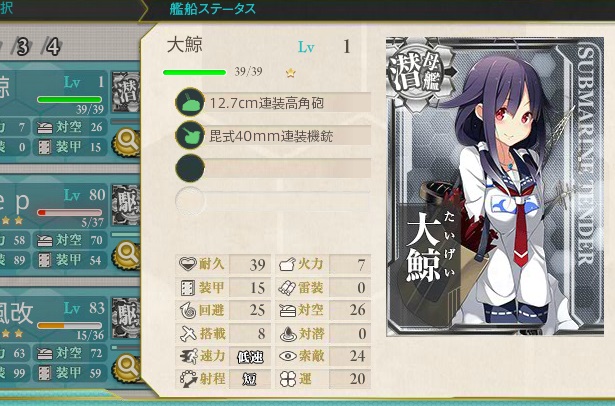Click the clover icon beside 運
615x406 pixels.
pyautogui.click(x=287, y=379)
